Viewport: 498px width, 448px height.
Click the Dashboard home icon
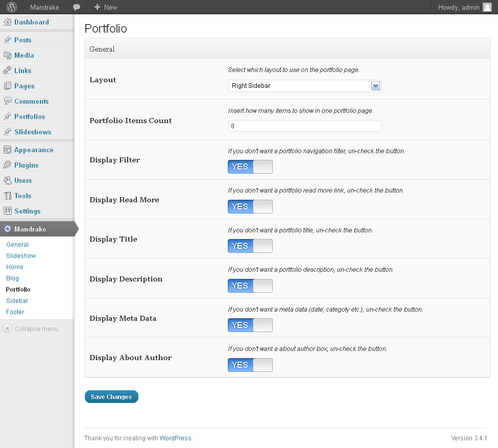click(x=8, y=22)
